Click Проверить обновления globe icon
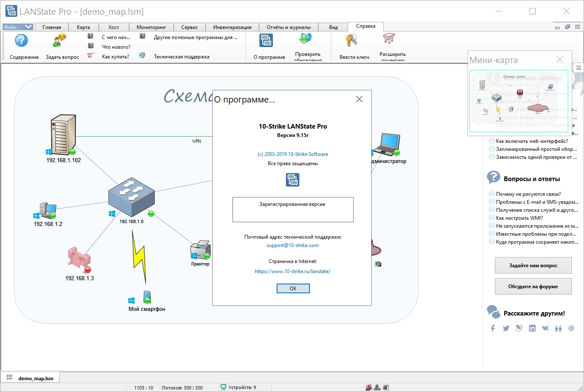 click(x=306, y=39)
